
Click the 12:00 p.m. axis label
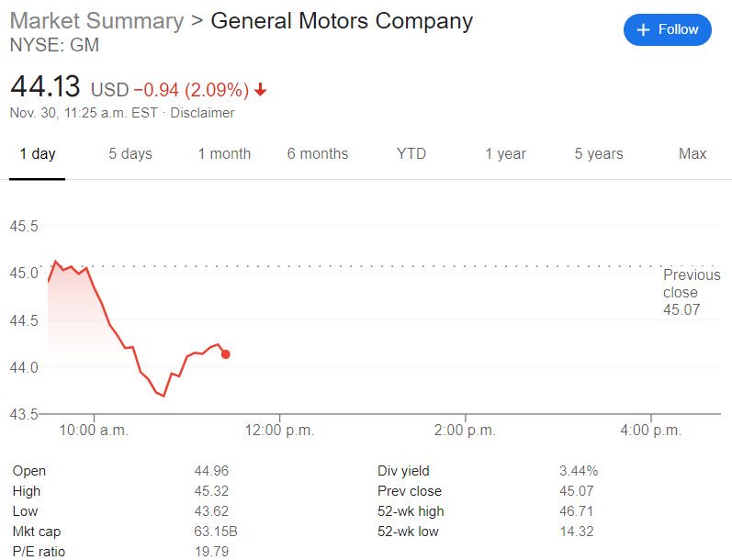(x=279, y=431)
